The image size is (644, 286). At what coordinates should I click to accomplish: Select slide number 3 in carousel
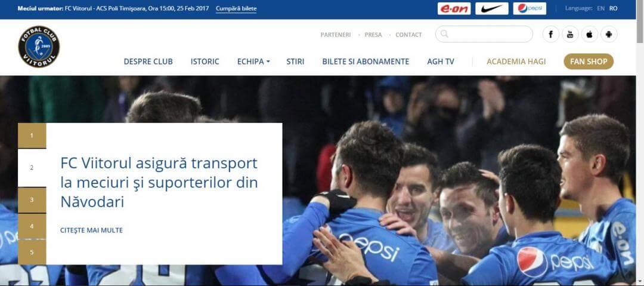pyautogui.click(x=32, y=200)
